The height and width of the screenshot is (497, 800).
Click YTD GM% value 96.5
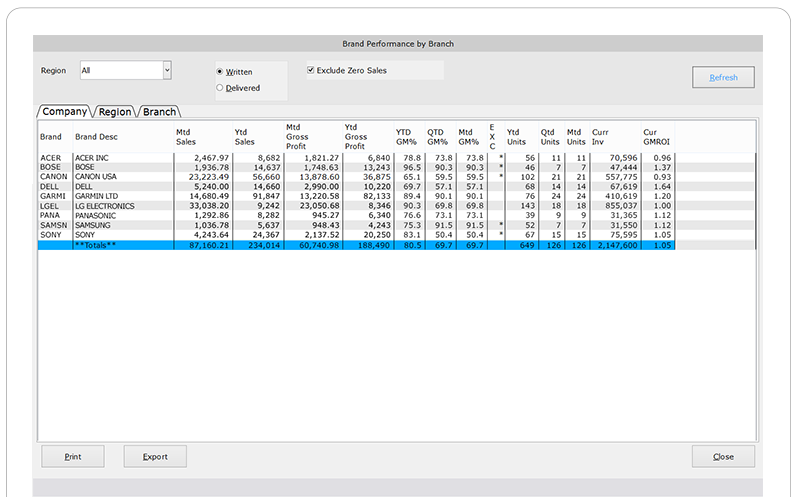[x=412, y=167]
